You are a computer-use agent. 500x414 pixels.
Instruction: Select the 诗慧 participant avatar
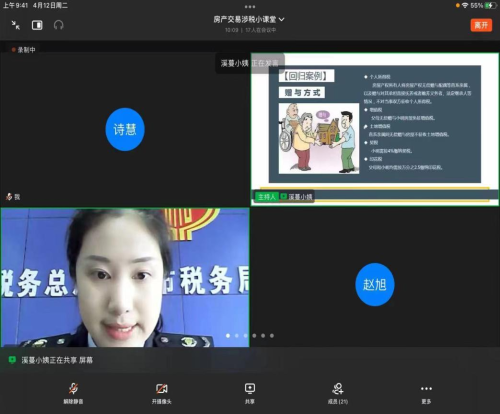click(125, 129)
